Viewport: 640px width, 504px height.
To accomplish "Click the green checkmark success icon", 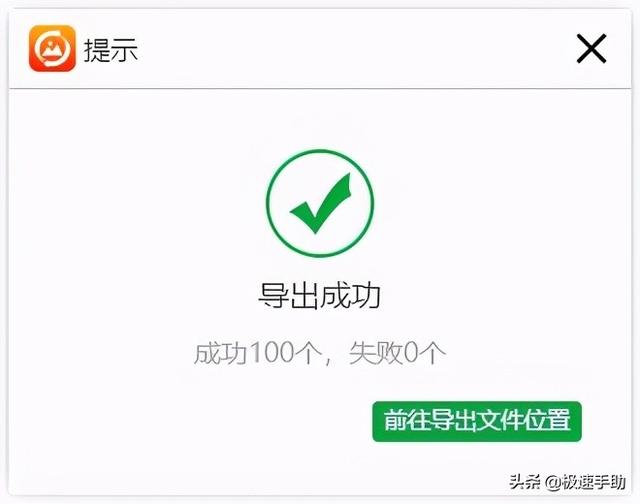I will coord(320,203).
